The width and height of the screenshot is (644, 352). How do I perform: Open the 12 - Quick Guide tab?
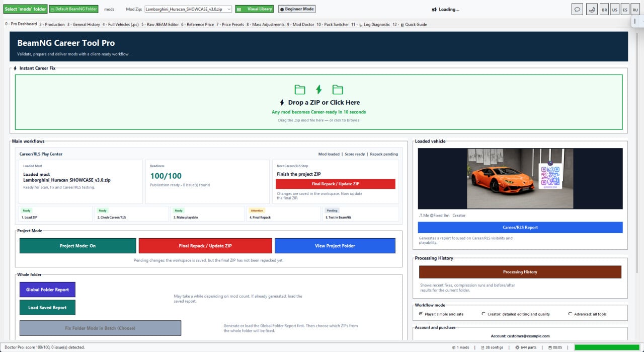(x=410, y=24)
